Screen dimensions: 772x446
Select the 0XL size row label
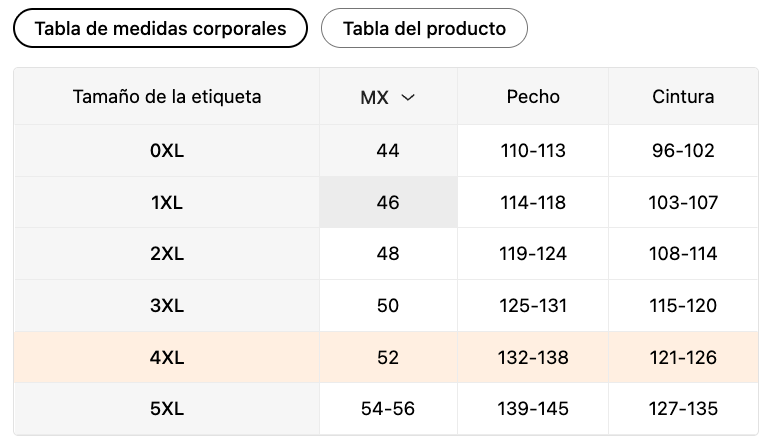[x=167, y=151]
